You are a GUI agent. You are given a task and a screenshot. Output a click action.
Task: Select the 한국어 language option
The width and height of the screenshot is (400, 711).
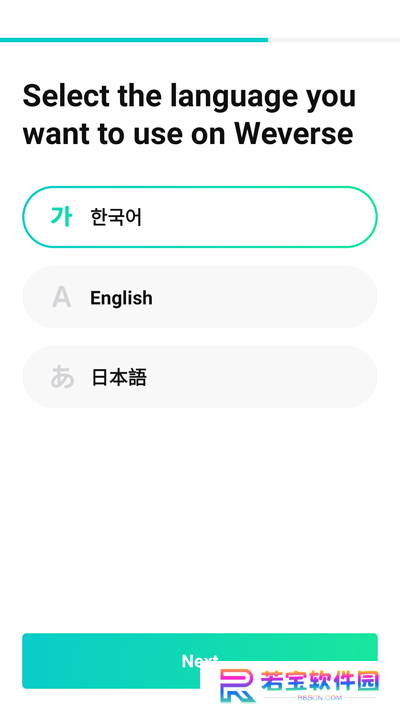pos(200,217)
